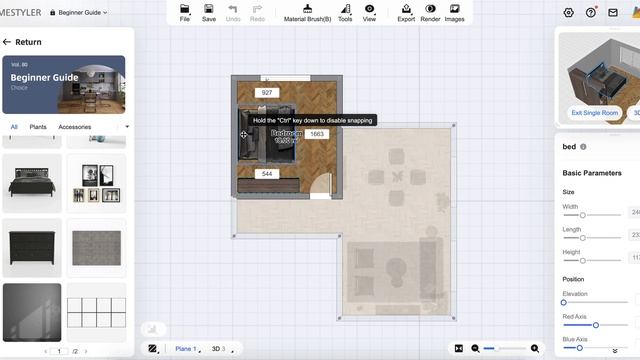This screenshot has height=360, width=640.
Task: Click the Width value input
Action: (x=634, y=212)
